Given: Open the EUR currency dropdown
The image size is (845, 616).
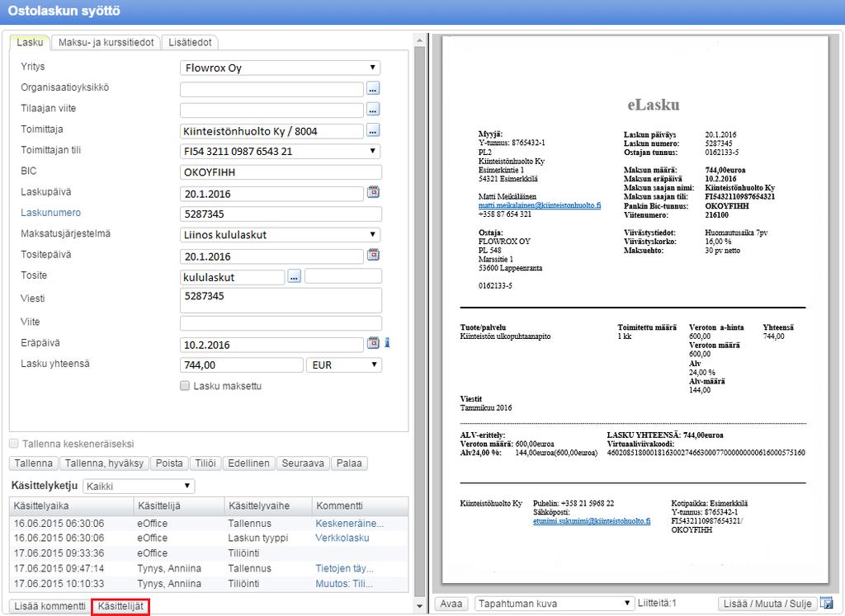Looking at the screenshot, I should coord(344,365).
